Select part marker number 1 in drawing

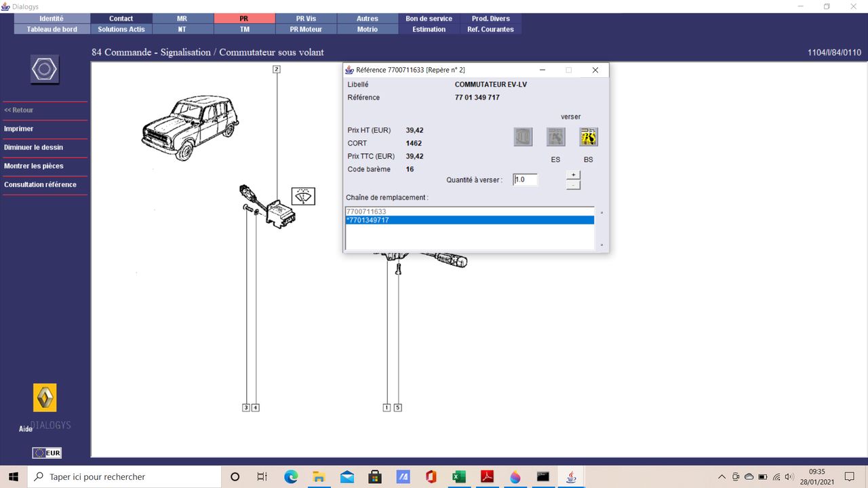tap(387, 407)
